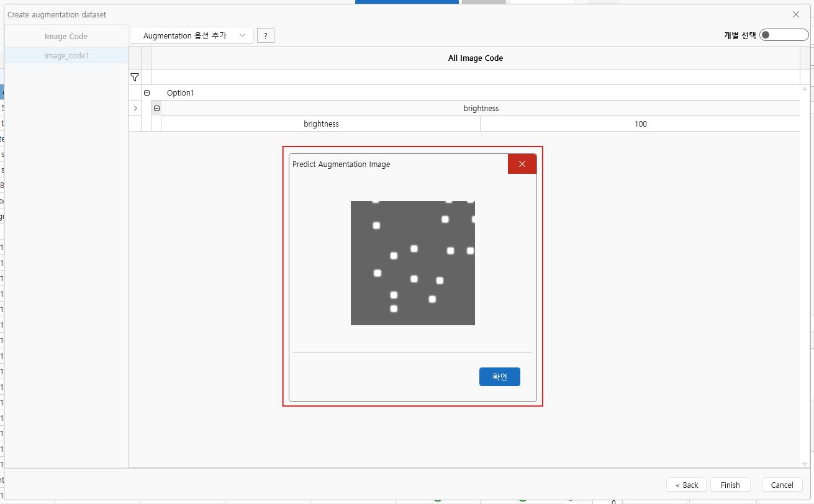Close the Predict Augmentation Image popup
This screenshot has width=814, height=504.
pyautogui.click(x=522, y=164)
